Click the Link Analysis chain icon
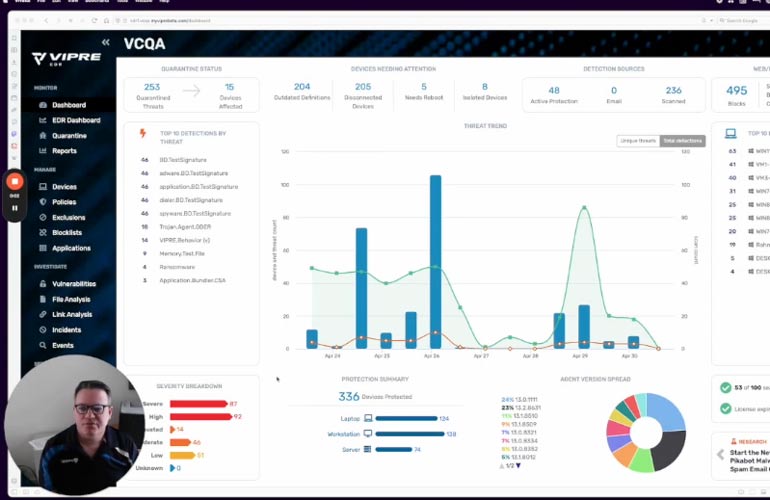The width and height of the screenshot is (770, 500). (x=43, y=314)
